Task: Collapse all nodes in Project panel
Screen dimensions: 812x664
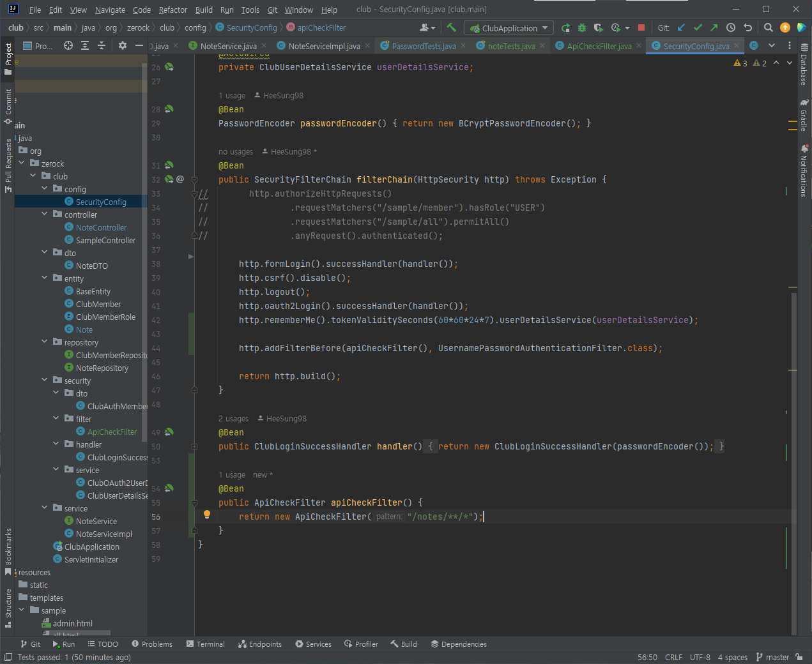Action: click(102, 45)
